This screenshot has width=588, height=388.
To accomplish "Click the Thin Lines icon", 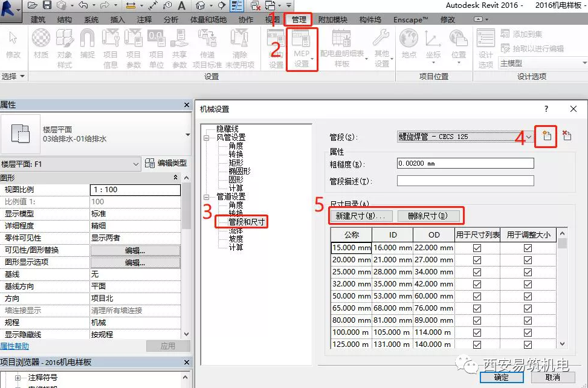I will point(237,5).
